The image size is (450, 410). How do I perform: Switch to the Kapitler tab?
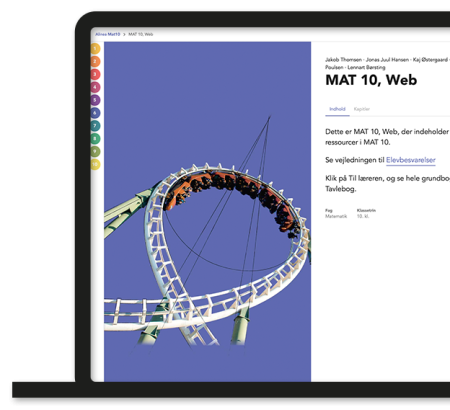pos(362,109)
